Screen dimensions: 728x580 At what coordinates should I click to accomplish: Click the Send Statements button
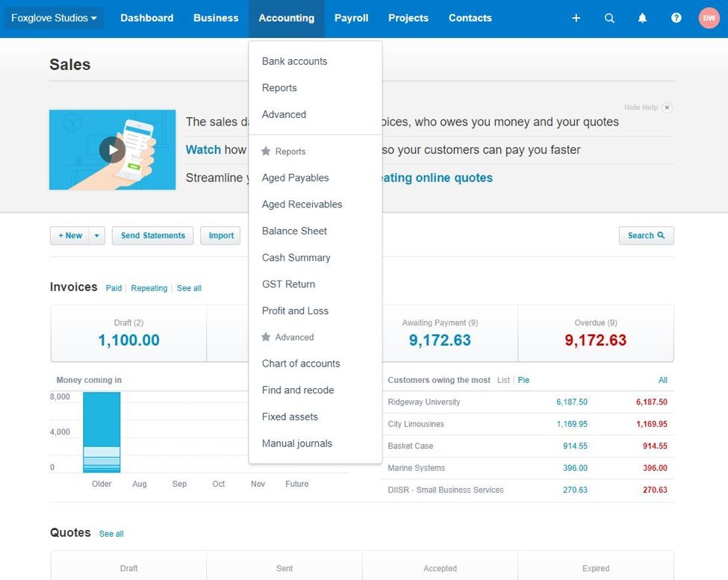pyautogui.click(x=152, y=236)
